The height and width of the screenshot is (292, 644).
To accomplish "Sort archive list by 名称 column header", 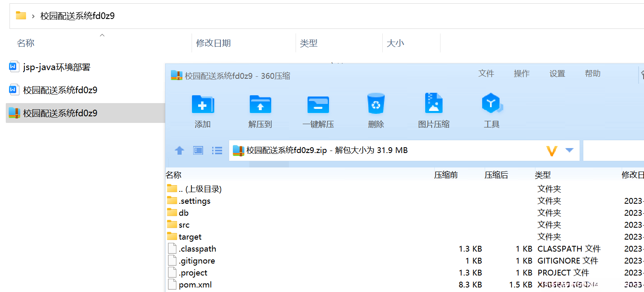I will tap(174, 175).
